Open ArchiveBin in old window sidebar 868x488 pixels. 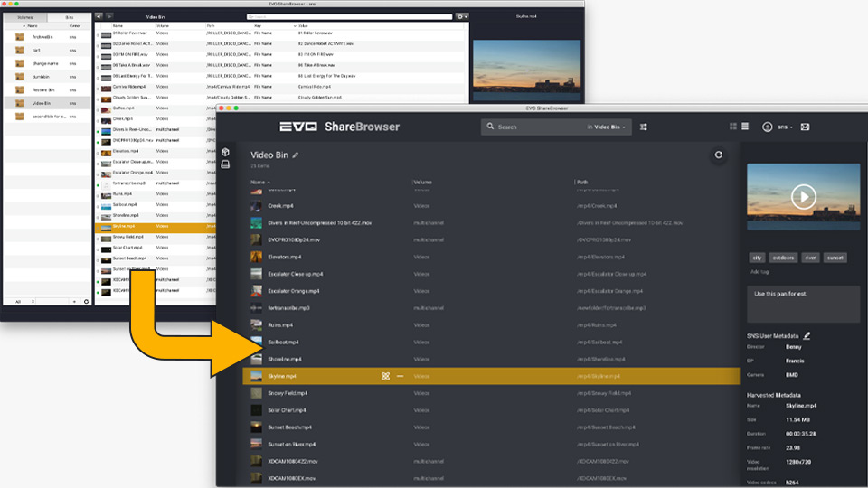pos(47,37)
